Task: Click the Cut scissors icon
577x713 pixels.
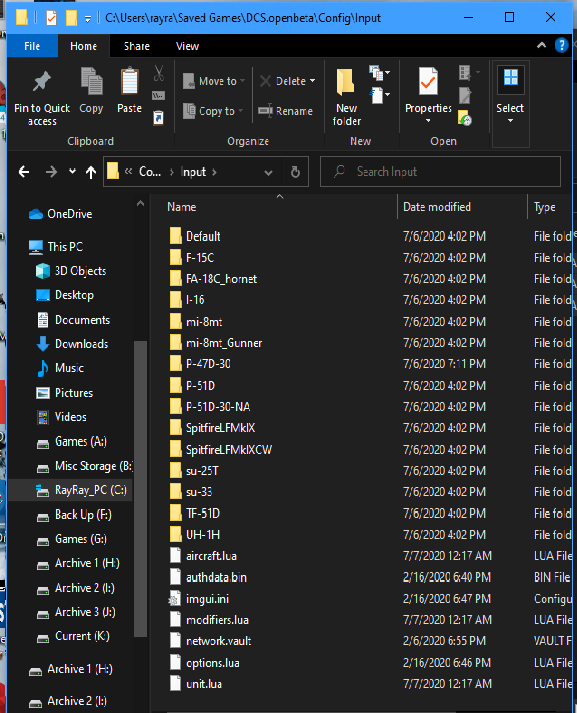Action: (x=158, y=73)
